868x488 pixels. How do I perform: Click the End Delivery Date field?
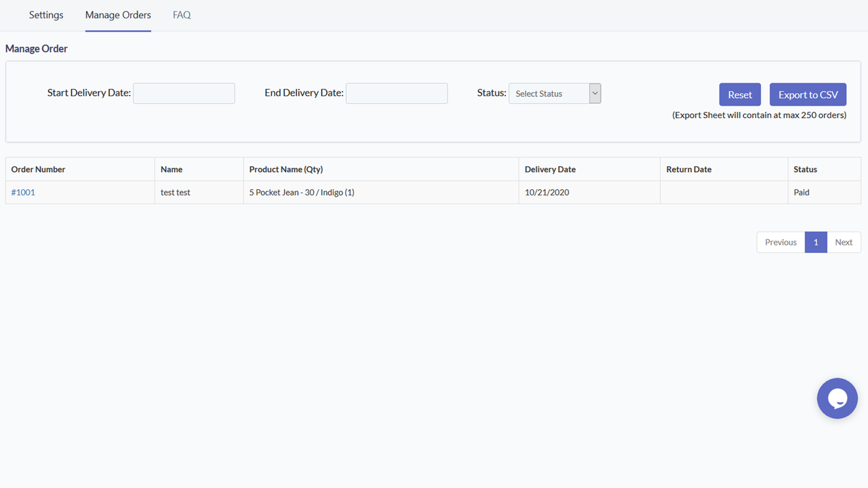click(396, 93)
